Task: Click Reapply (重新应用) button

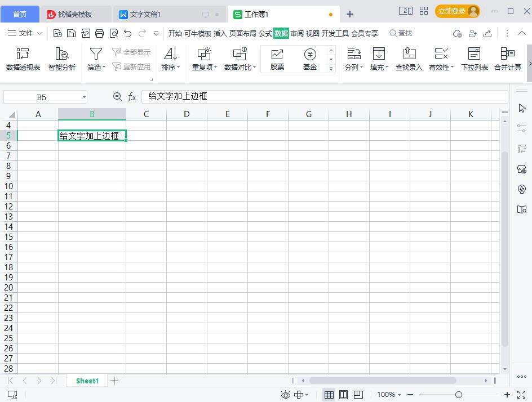Action: pyautogui.click(x=132, y=67)
